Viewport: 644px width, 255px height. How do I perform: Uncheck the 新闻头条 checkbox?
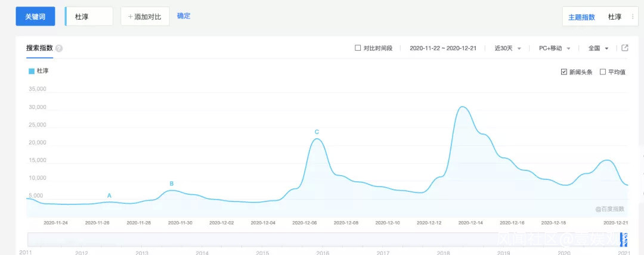coord(564,72)
